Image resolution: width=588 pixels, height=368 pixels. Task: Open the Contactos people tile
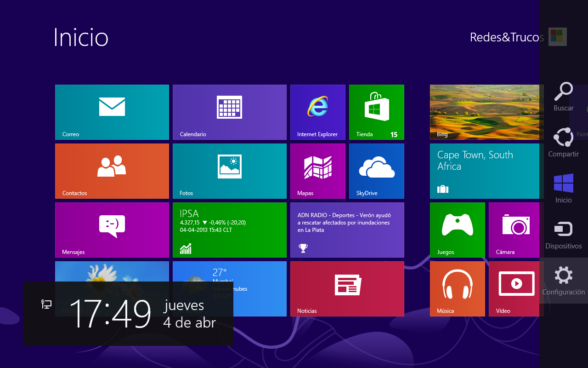[112, 171]
